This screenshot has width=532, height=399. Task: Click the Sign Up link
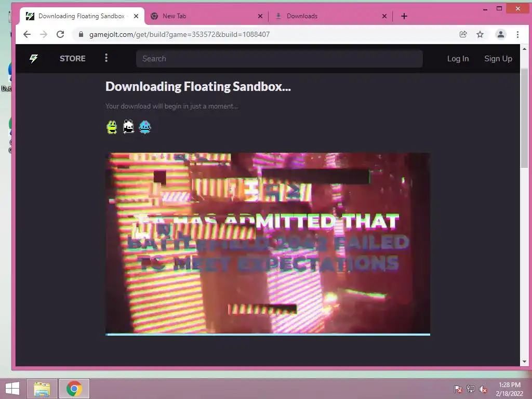[x=498, y=59]
